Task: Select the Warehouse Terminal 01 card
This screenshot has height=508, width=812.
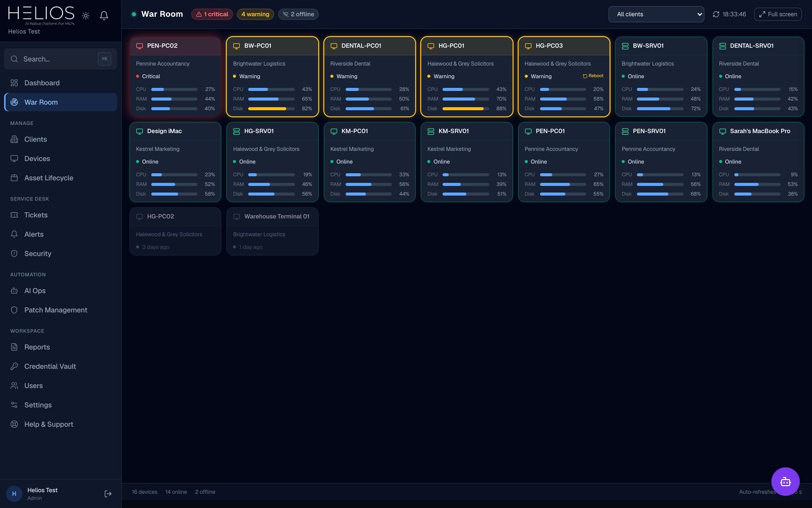Action: click(273, 231)
